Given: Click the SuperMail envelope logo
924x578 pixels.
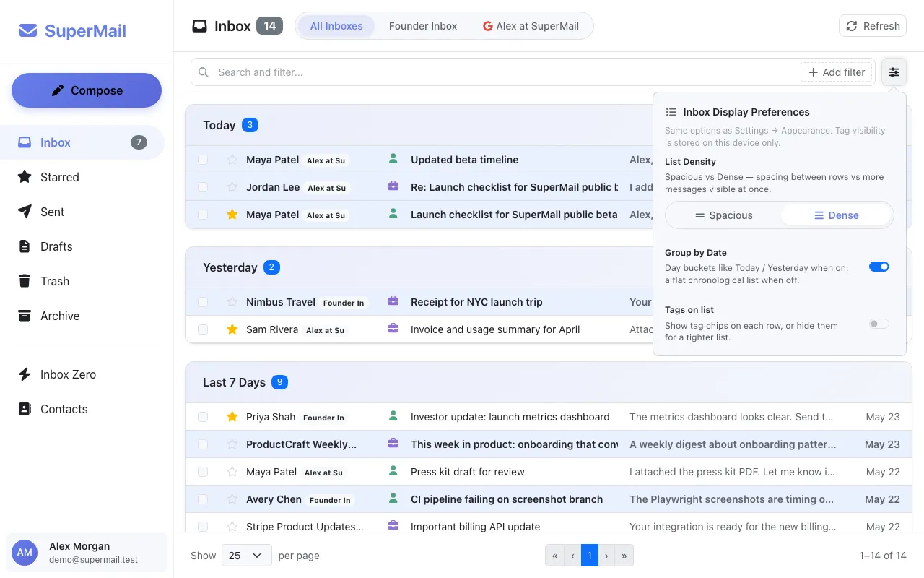Looking at the screenshot, I should coord(28,31).
